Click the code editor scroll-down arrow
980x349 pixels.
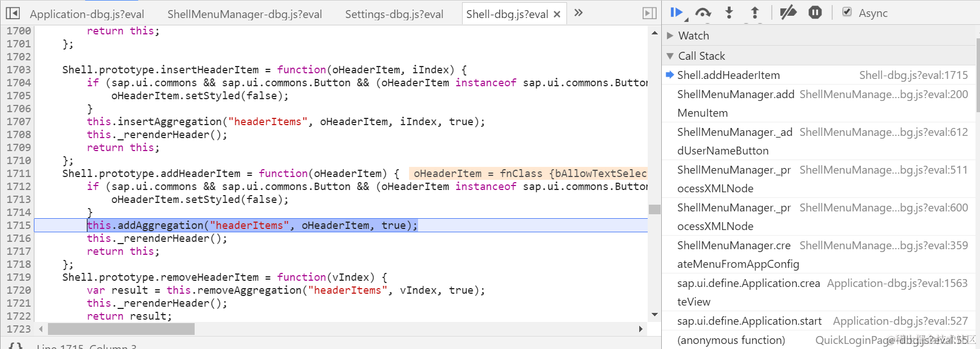(654, 315)
